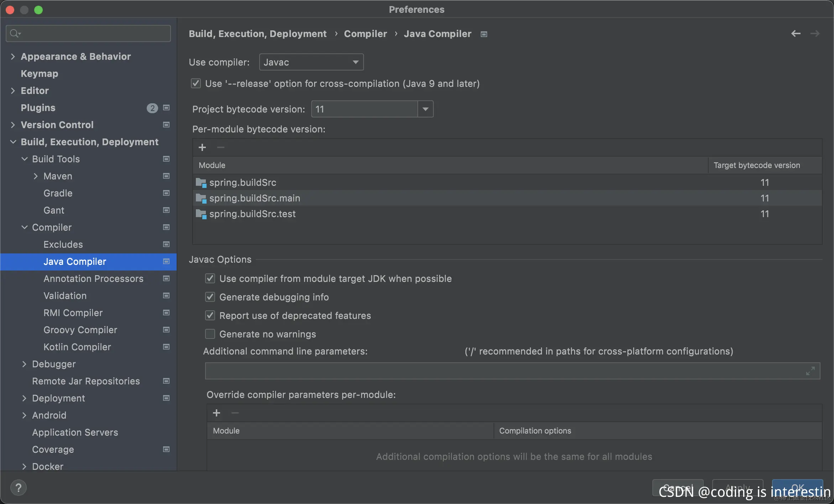
Task: Click project-level icon beside Java Compiler breadcrumb
Action: coord(484,34)
